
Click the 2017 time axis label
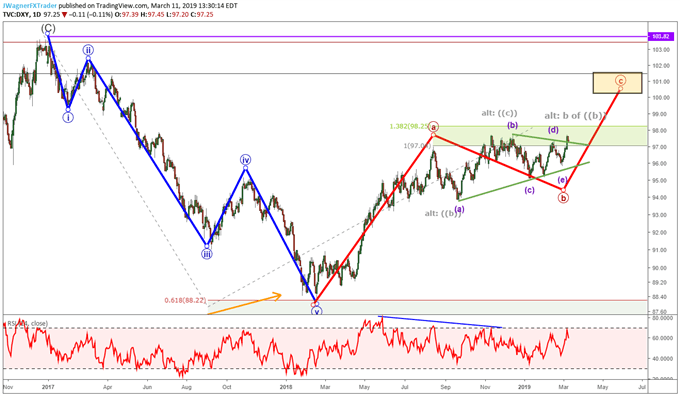pyautogui.click(x=48, y=386)
